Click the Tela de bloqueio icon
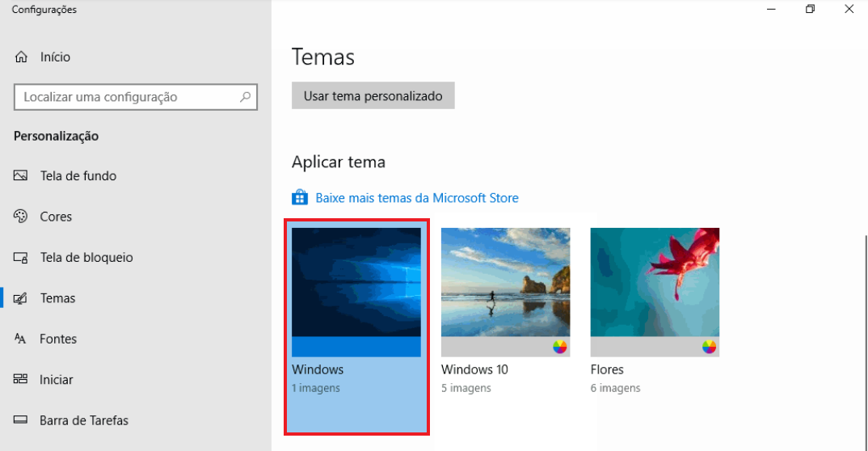Viewport: 868px width, 451px height. pyautogui.click(x=20, y=257)
